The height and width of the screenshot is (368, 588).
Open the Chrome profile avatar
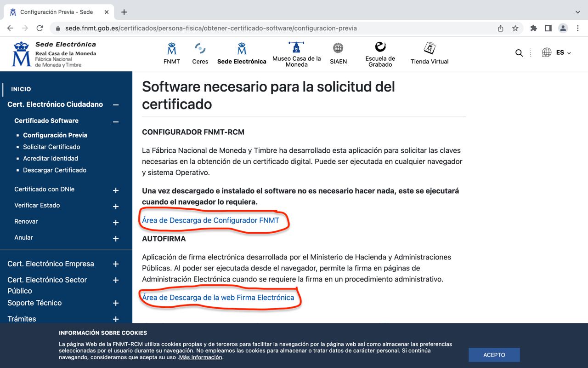click(563, 28)
